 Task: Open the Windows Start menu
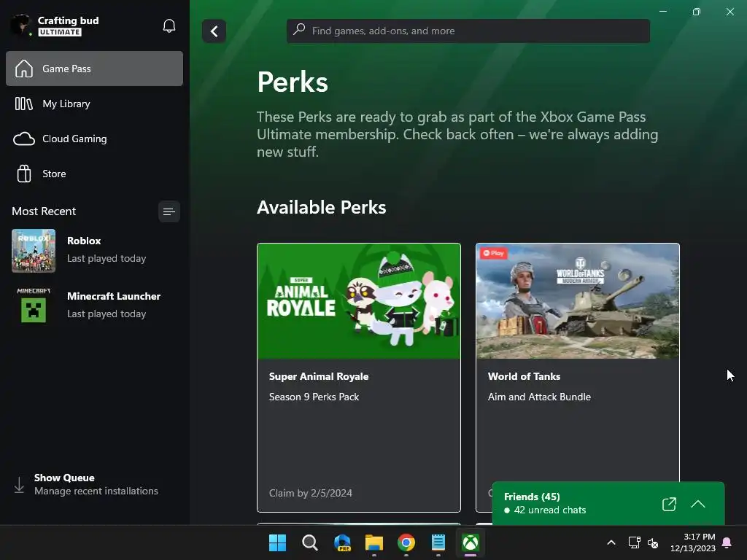[278, 542]
